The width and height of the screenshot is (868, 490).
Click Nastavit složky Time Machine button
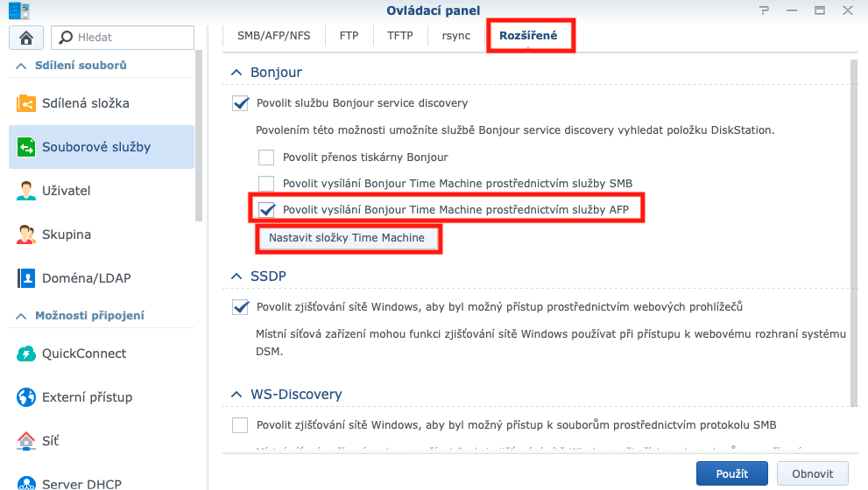pos(347,238)
